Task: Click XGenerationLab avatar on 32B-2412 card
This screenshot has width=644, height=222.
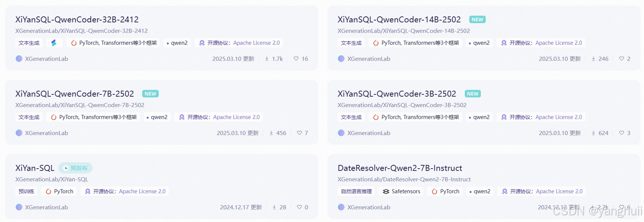Action: [19, 59]
